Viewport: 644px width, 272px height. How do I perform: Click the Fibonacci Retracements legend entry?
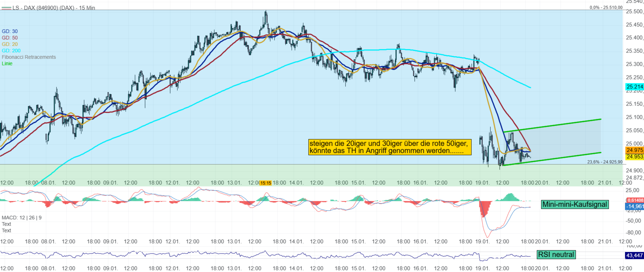point(29,57)
